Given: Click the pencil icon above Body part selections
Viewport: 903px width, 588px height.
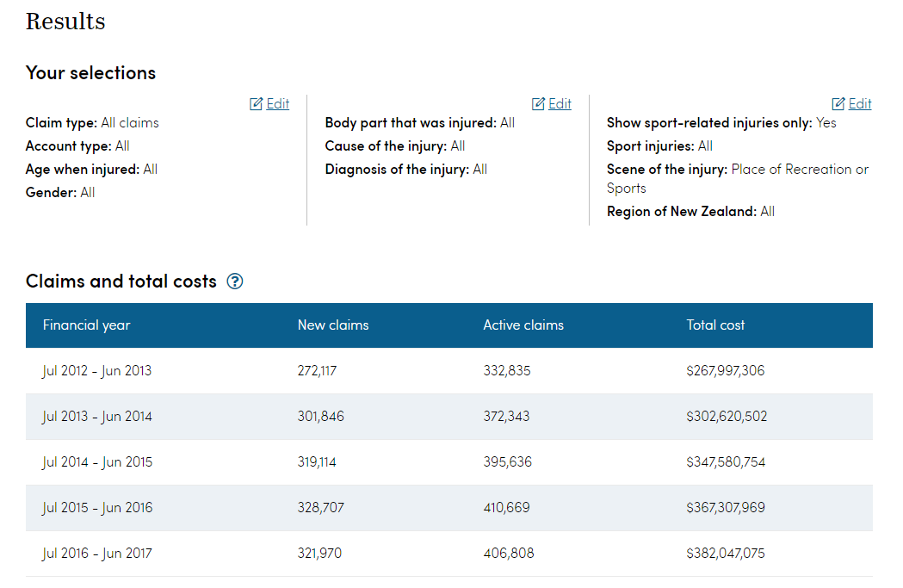Looking at the screenshot, I should (538, 104).
